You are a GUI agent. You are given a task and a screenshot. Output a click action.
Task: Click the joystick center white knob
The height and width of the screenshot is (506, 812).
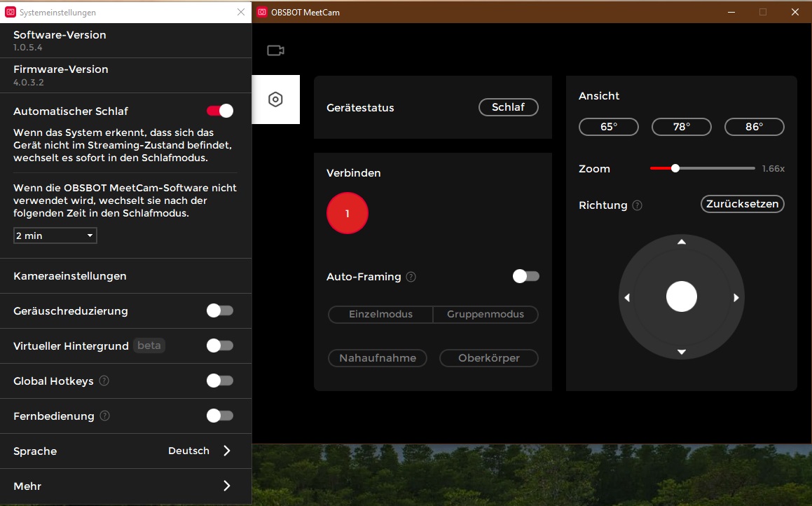[x=682, y=296]
